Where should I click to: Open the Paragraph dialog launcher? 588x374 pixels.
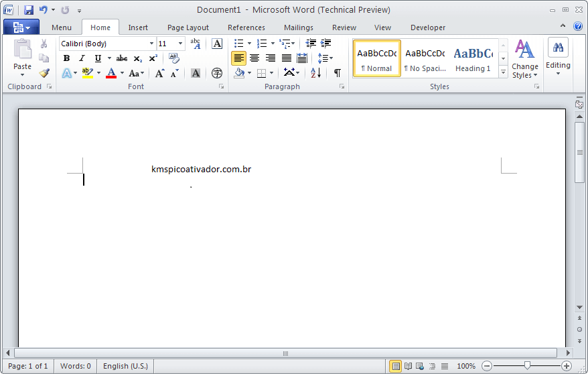[x=342, y=86]
